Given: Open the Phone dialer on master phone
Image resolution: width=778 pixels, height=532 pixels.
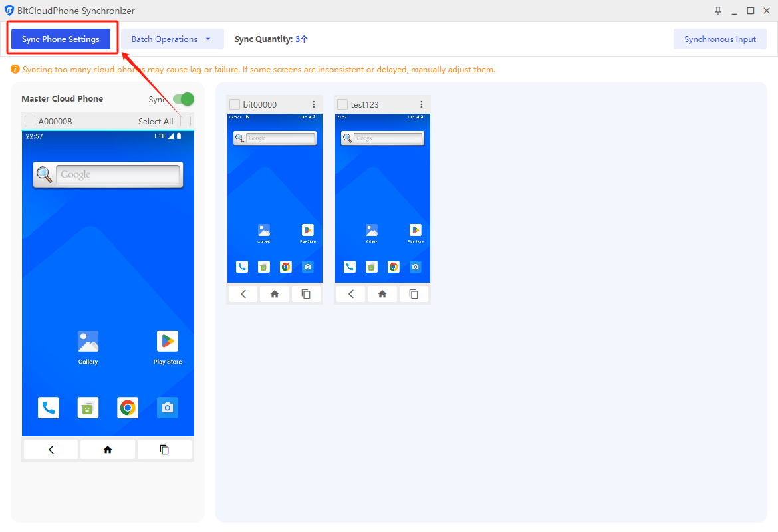Looking at the screenshot, I should (x=49, y=408).
